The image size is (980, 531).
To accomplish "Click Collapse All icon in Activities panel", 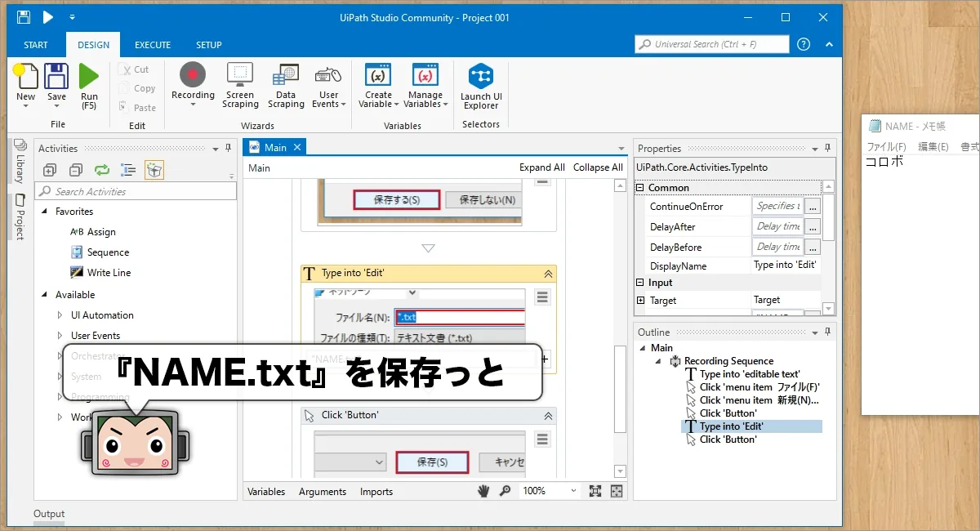I will [x=76, y=170].
